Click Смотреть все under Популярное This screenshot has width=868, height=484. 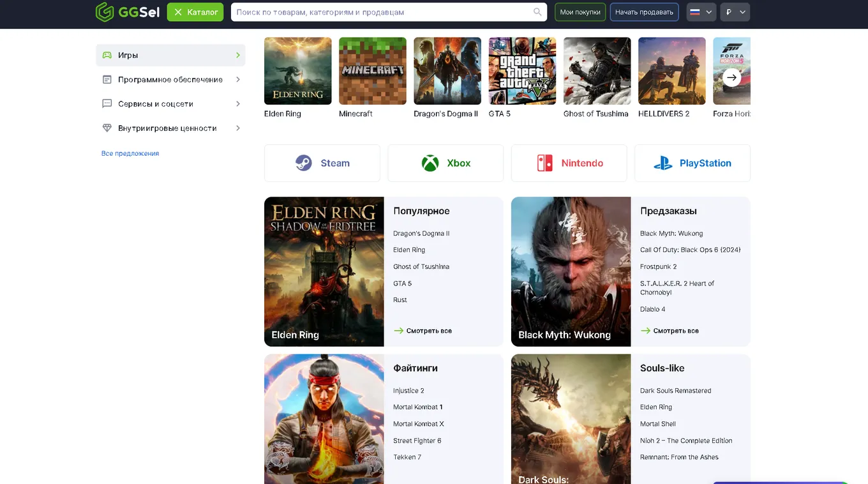point(423,331)
